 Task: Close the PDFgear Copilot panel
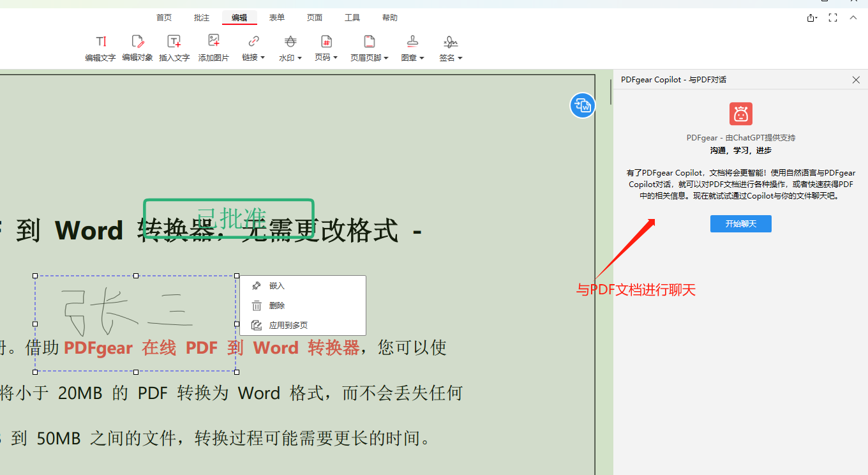coord(857,80)
